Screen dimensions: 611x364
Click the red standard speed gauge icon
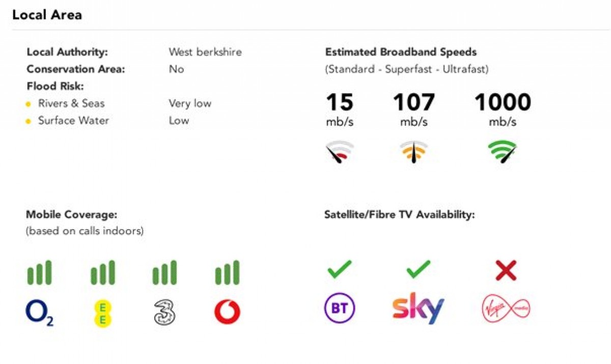pos(340,152)
